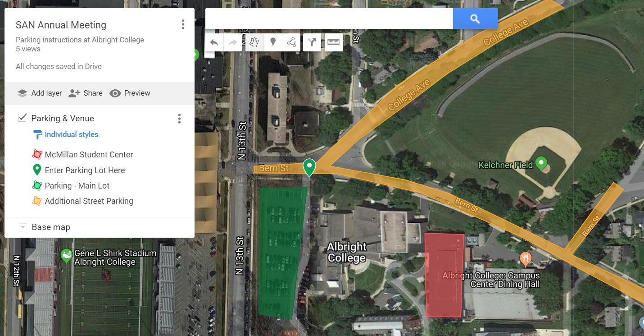Click the SAN Annual Meeting map title
Image resolution: width=644 pixels, height=336 pixels.
(61, 25)
